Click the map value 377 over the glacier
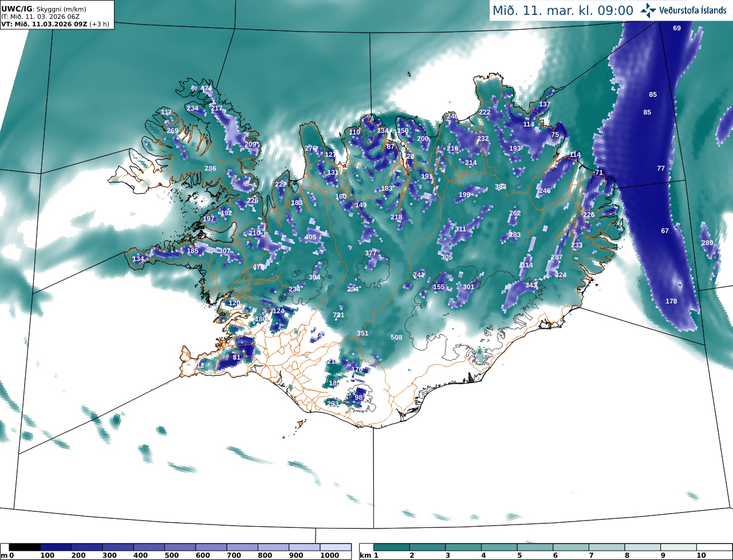The height and width of the screenshot is (560, 733). (371, 253)
